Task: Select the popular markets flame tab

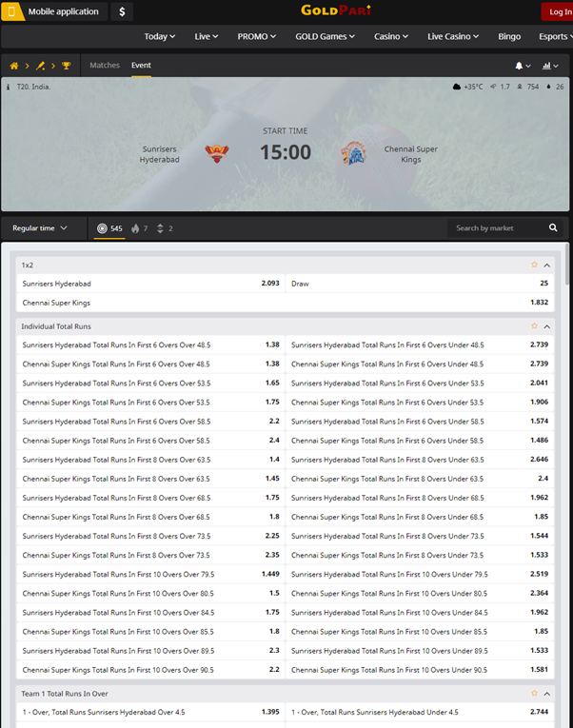Action: point(139,228)
